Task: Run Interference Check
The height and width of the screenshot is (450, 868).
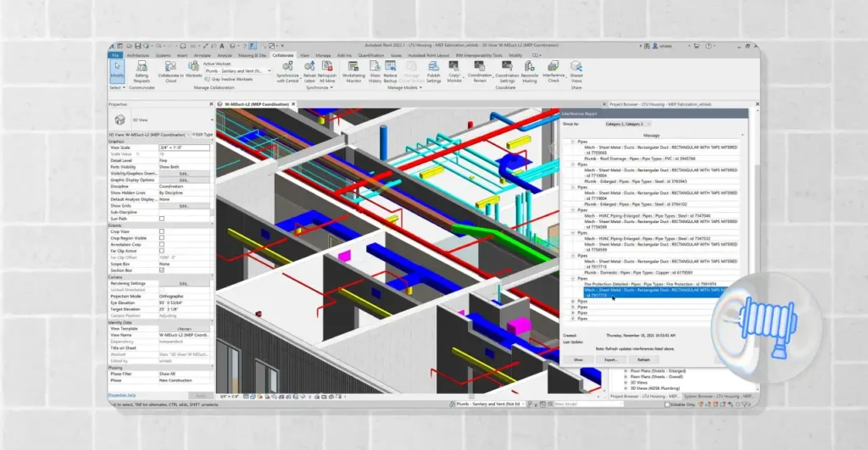Action: (554, 72)
